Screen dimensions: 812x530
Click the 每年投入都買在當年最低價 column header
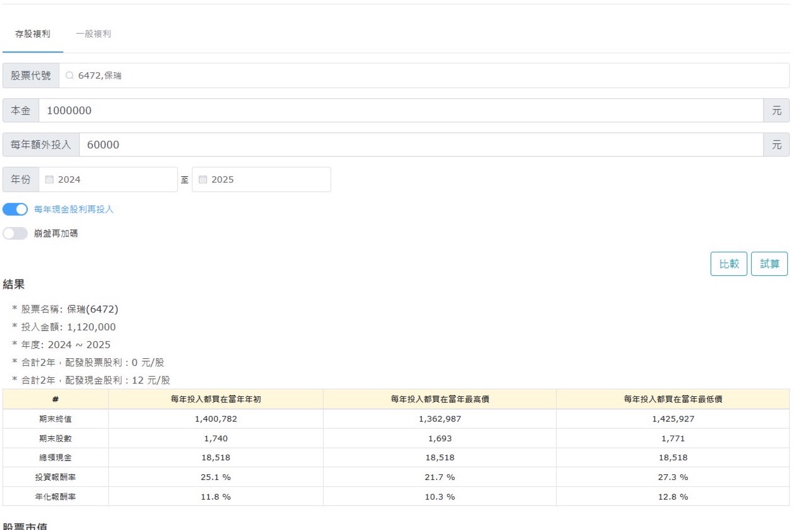pos(672,399)
